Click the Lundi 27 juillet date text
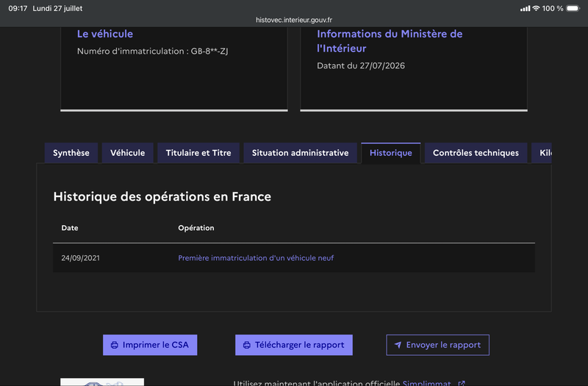This screenshot has height=386, width=588. point(57,8)
